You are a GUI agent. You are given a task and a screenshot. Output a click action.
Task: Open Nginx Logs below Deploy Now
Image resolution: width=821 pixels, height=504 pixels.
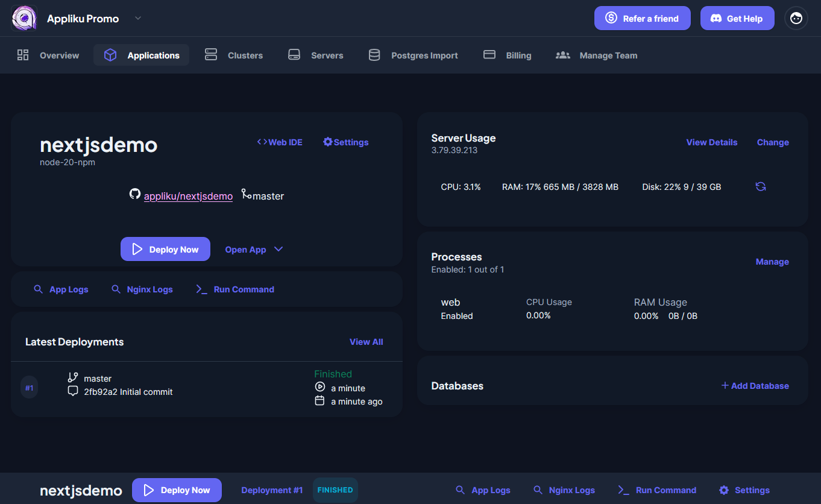point(142,289)
